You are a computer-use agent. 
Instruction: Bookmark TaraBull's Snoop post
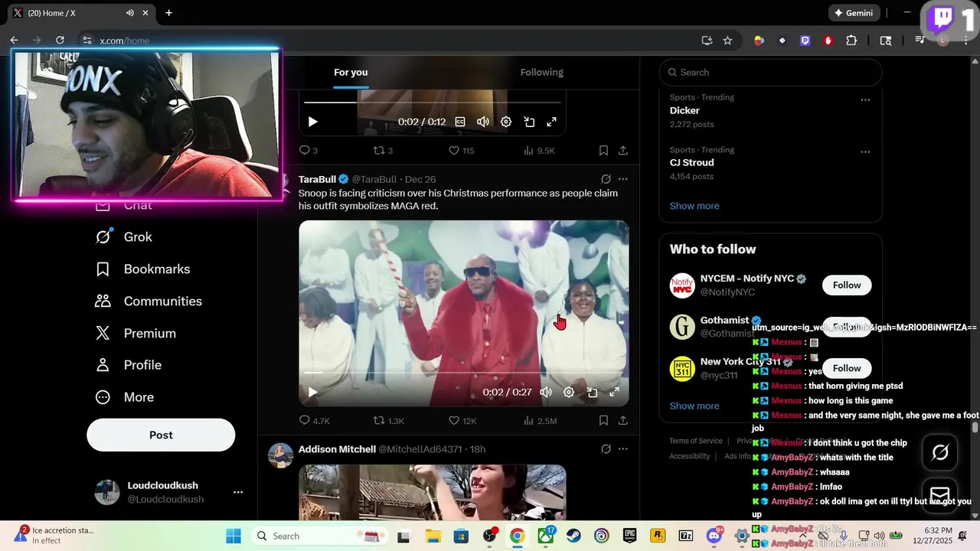tap(603, 421)
